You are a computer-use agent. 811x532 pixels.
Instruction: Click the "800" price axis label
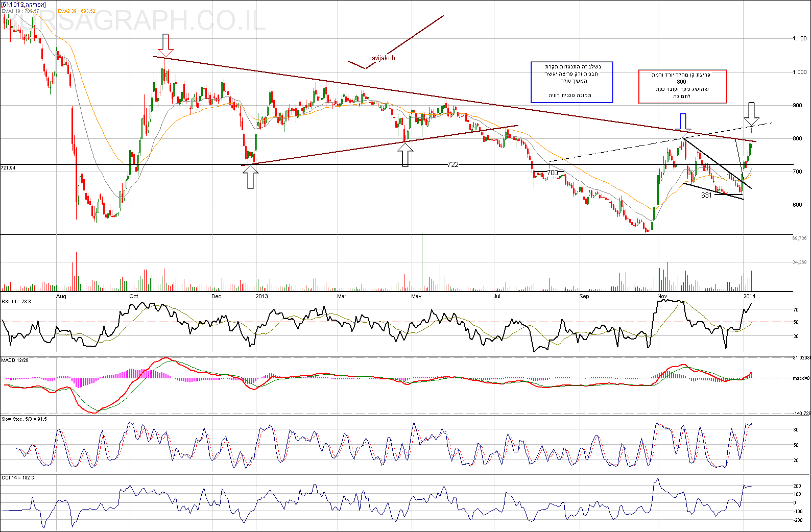pos(797,138)
